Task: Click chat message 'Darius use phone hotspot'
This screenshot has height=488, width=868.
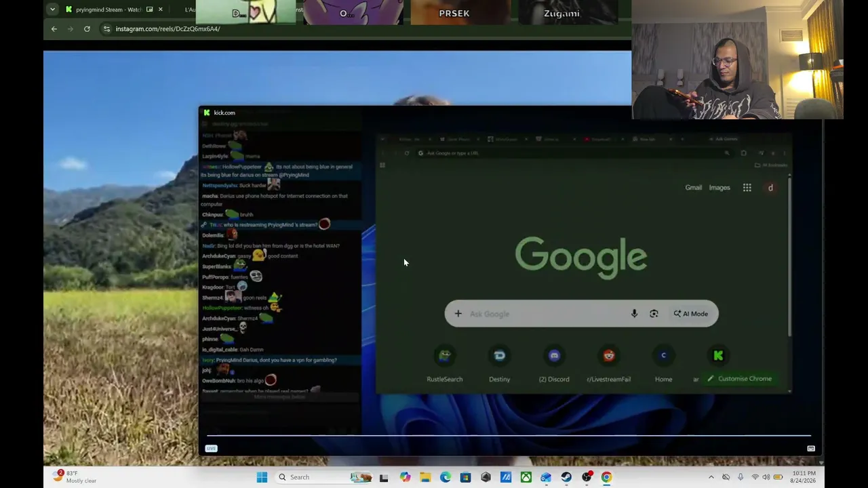Action: tap(275, 200)
